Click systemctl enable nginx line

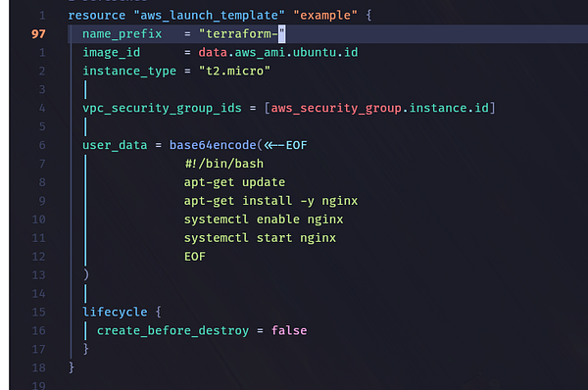[264, 219]
